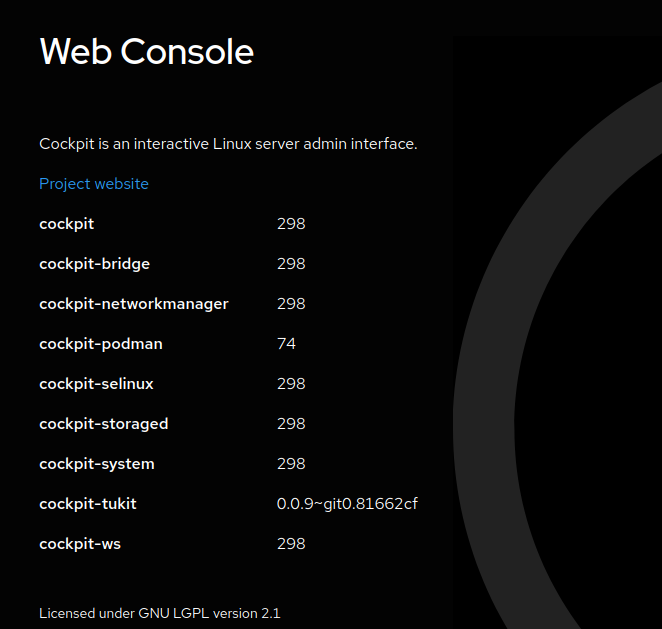
Task: Click version 298 in the cockpit row
Action: tap(291, 224)
